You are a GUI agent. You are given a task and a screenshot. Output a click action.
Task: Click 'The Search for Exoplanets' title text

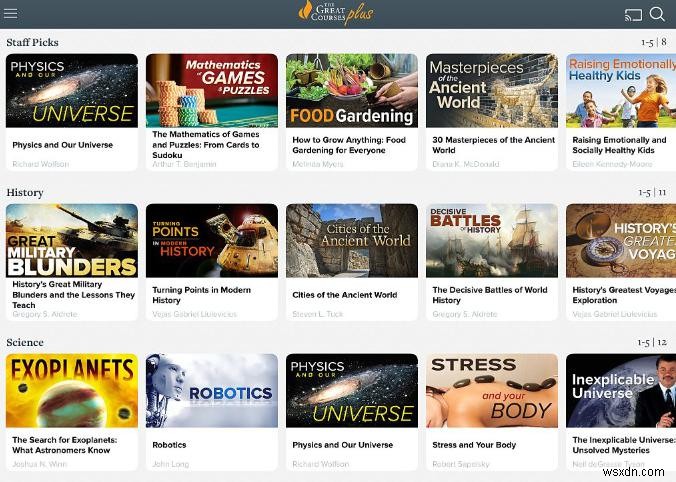pos(64,445)
